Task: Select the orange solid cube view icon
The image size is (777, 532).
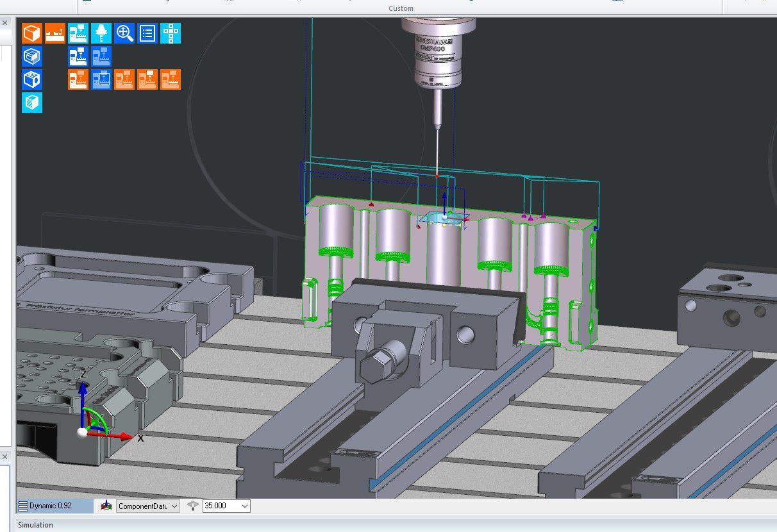Action: click(x=32, y=33)
